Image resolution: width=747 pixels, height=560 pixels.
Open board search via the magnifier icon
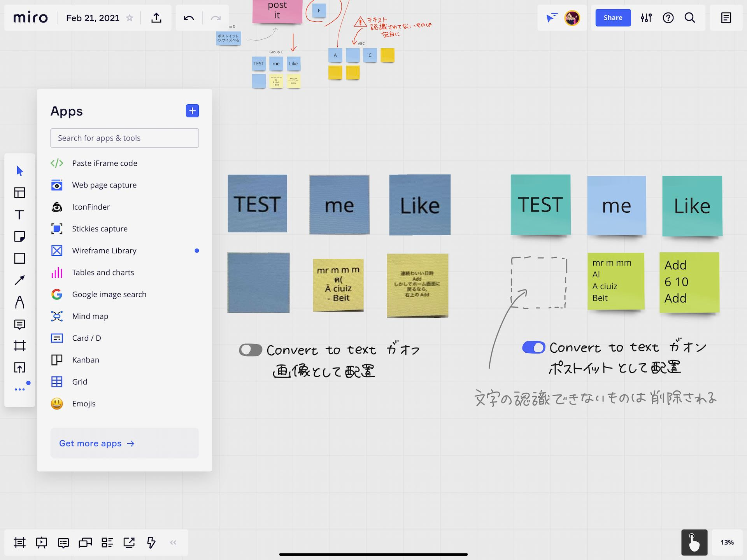click(x=689, y=18)
